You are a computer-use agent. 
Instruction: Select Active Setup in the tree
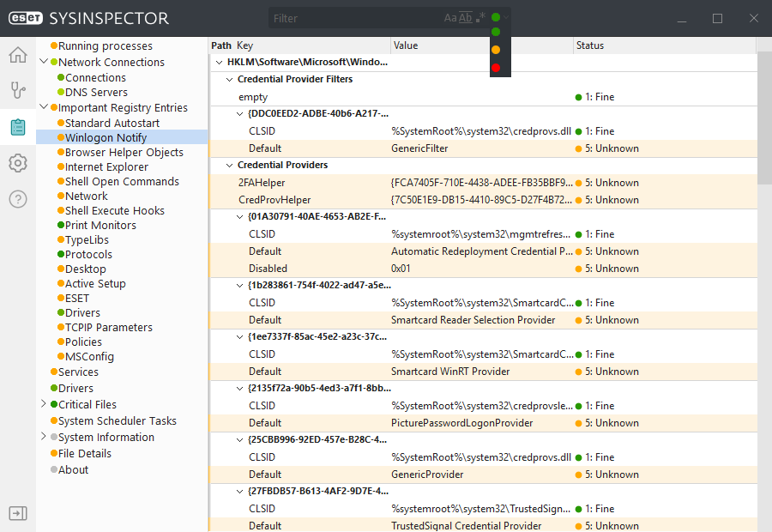click(x=95, y=283)
